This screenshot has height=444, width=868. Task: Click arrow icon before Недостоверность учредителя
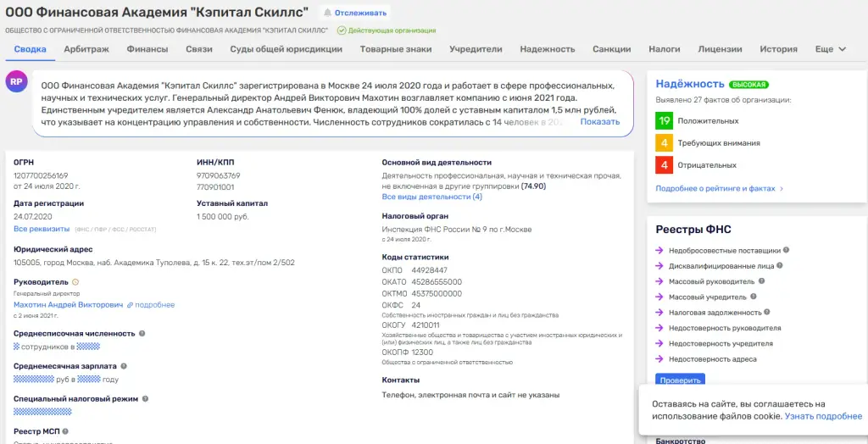tap(659, 343)
